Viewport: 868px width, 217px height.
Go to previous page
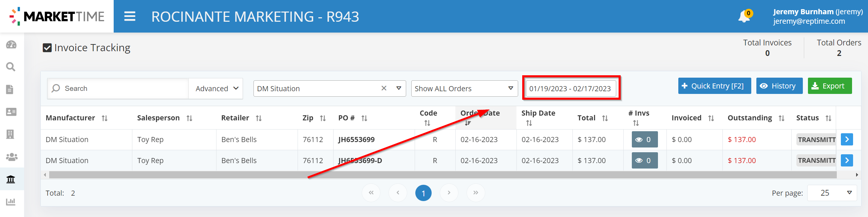(398, 193)
